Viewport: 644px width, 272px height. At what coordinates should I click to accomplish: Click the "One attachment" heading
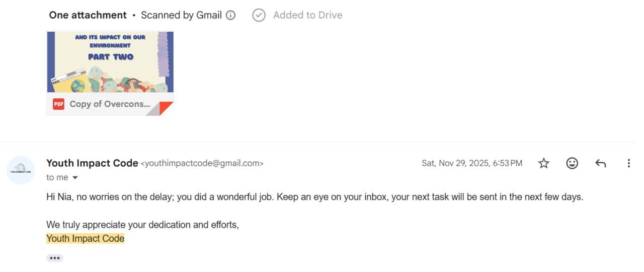click(x=88, y=15)
